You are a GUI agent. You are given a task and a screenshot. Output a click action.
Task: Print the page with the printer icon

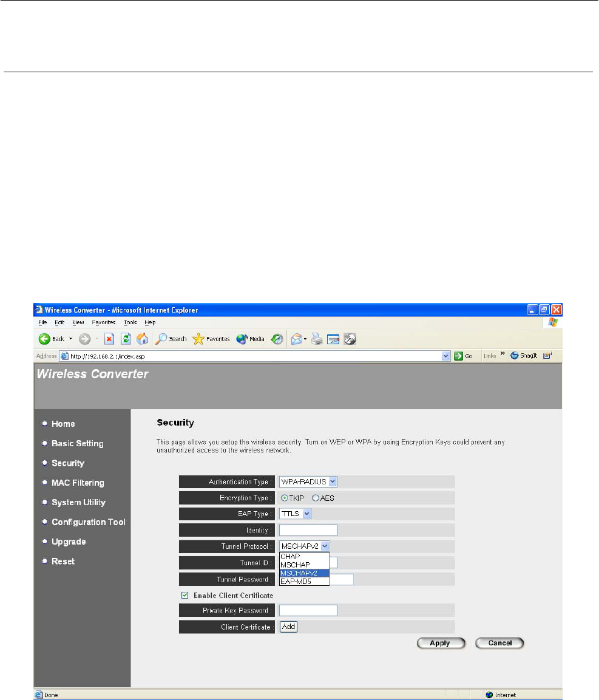click(317, 339)
